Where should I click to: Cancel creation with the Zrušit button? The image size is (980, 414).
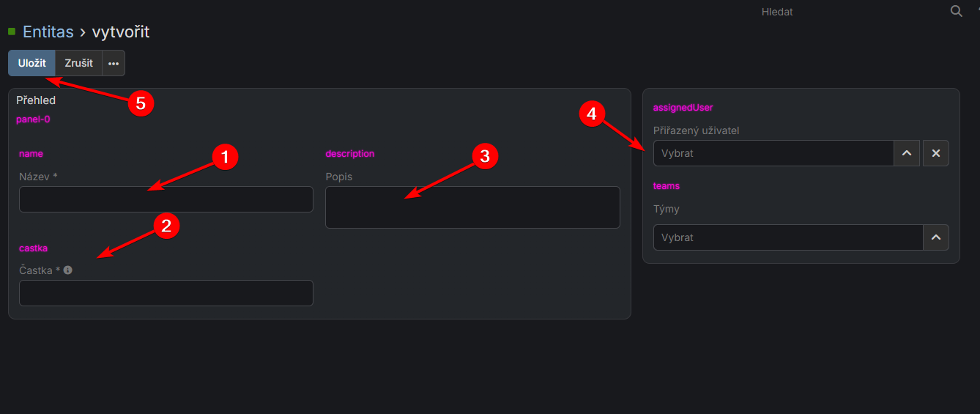(x=78, y=63)
